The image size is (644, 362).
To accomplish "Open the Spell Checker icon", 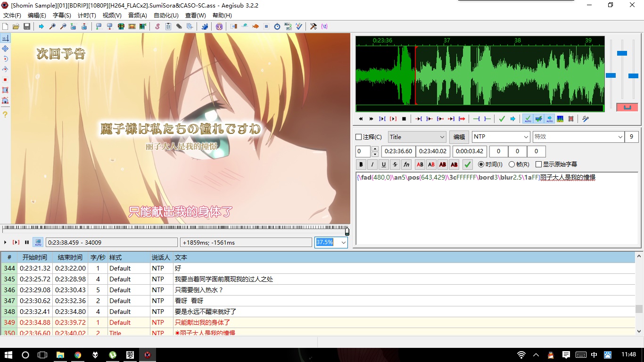I will coord(299,26).
